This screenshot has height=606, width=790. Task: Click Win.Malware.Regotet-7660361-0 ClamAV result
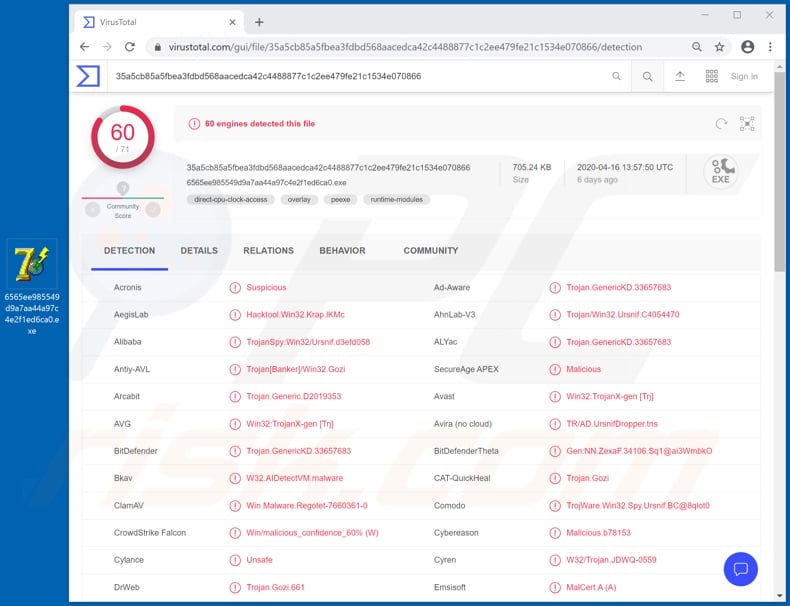[x=307, y=506]
